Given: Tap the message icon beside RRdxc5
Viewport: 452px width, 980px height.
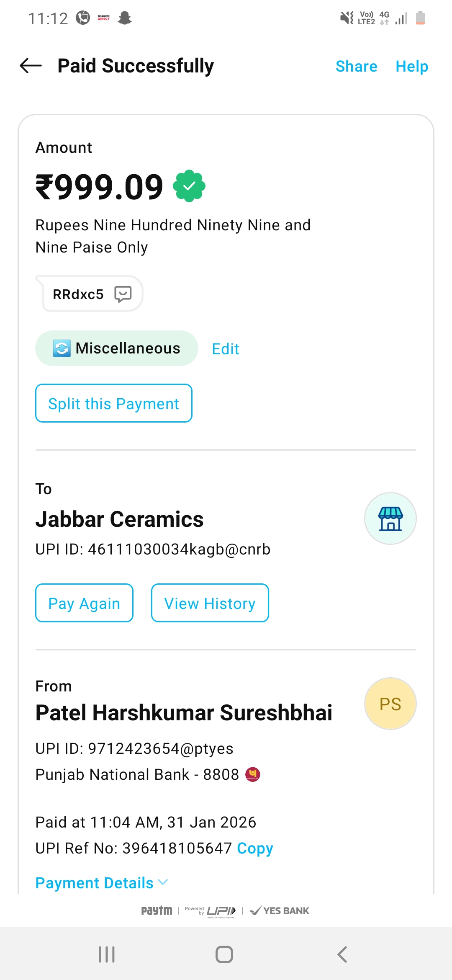Looking at the screenshot, I should pyautogui.click(x=123, y=294).
